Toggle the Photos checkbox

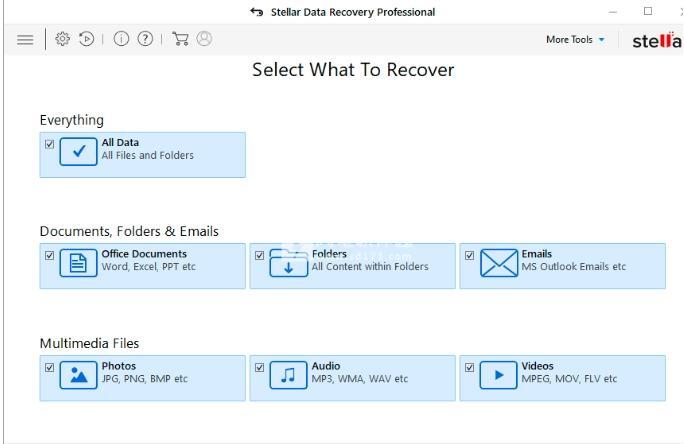click(x=49, y=367)
